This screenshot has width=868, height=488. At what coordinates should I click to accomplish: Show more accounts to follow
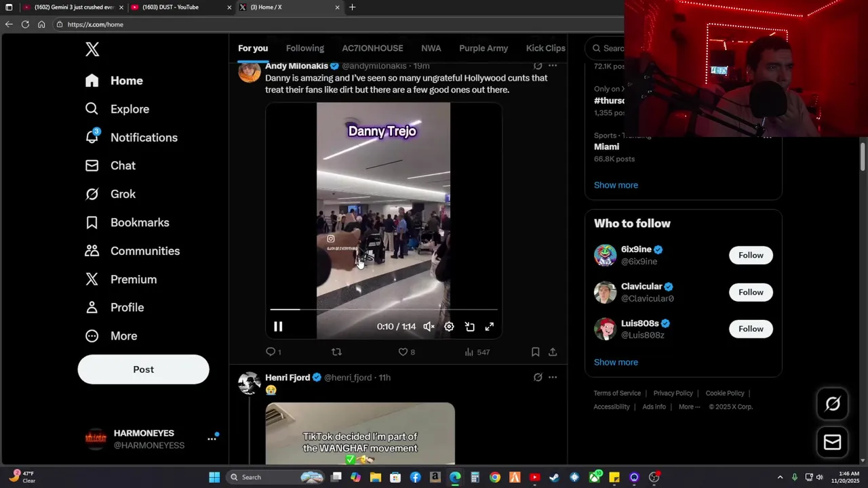[x=616, y=363]
